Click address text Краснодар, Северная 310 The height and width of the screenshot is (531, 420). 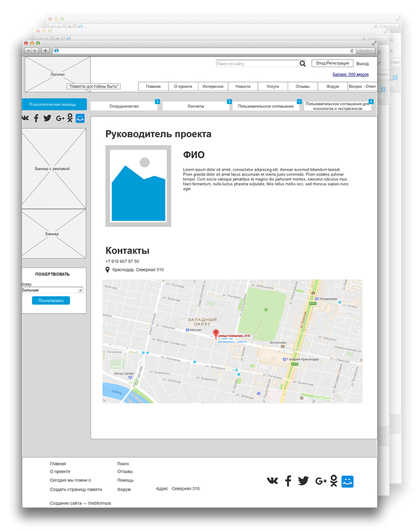coord(138,270)
